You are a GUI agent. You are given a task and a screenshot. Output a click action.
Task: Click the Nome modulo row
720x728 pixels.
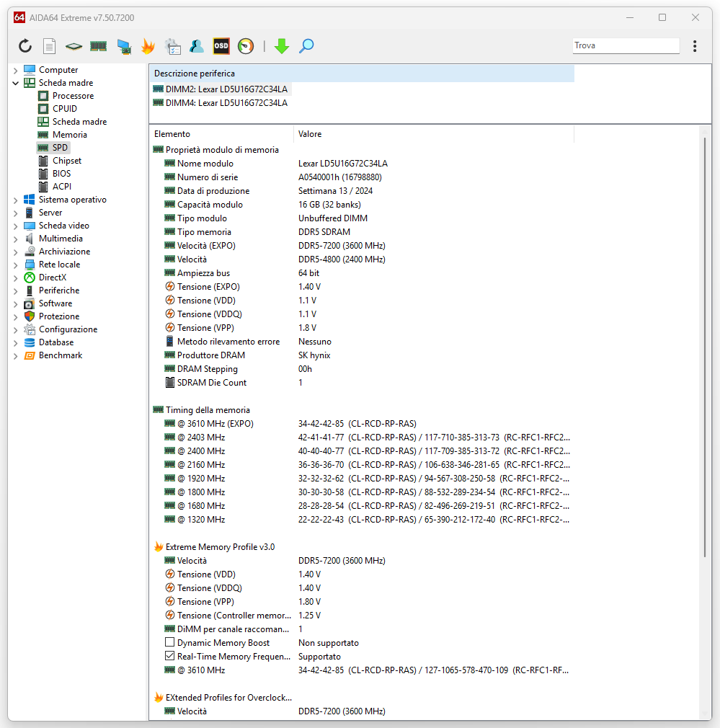(362, 164)
